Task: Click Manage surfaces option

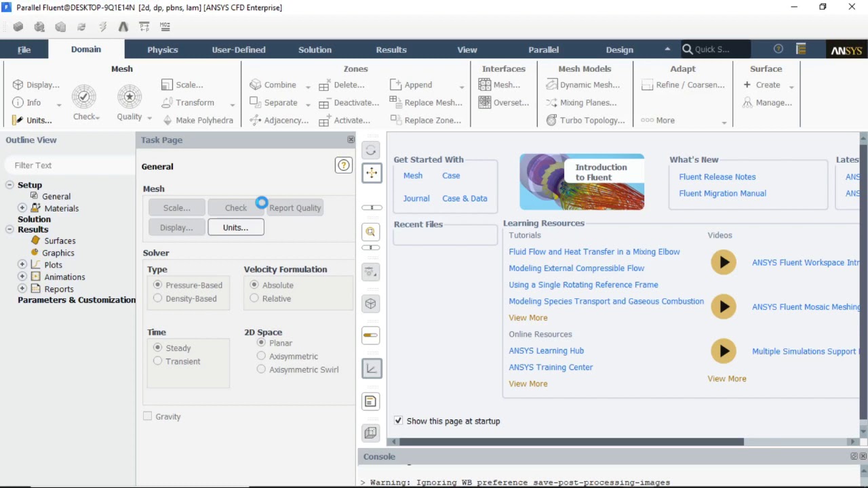Action: (x=767, y=102)
